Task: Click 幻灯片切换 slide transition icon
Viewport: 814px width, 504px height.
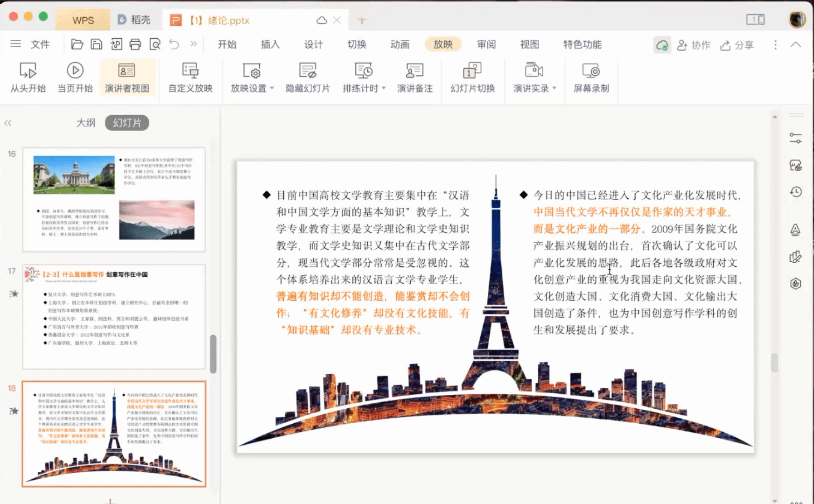Action: coord(472,71)
